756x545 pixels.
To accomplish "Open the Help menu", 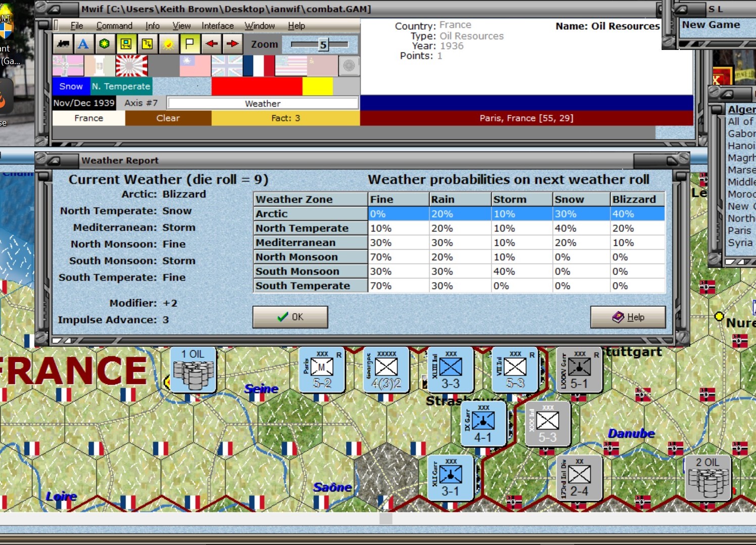I will pos(296,26).
